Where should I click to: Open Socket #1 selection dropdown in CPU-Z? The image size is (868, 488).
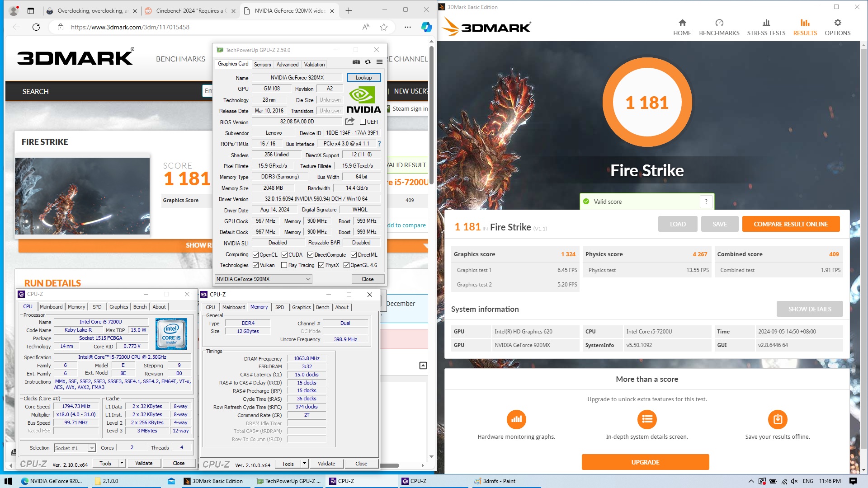[x=75, y=448]
